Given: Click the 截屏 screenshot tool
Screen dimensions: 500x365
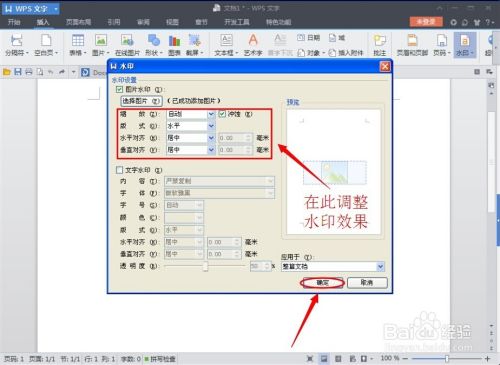Looking at the screenshot, I should (x=194, y=44).
